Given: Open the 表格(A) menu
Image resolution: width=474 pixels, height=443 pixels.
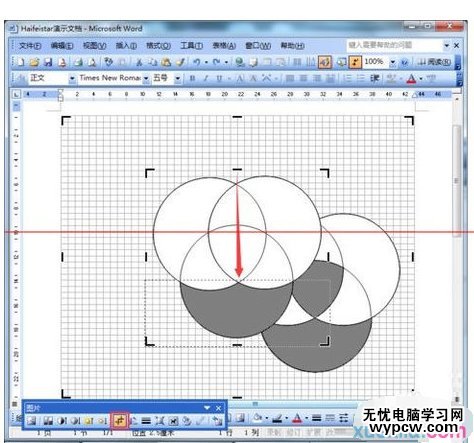Looking at the screenshot, I should click(224, 46).
